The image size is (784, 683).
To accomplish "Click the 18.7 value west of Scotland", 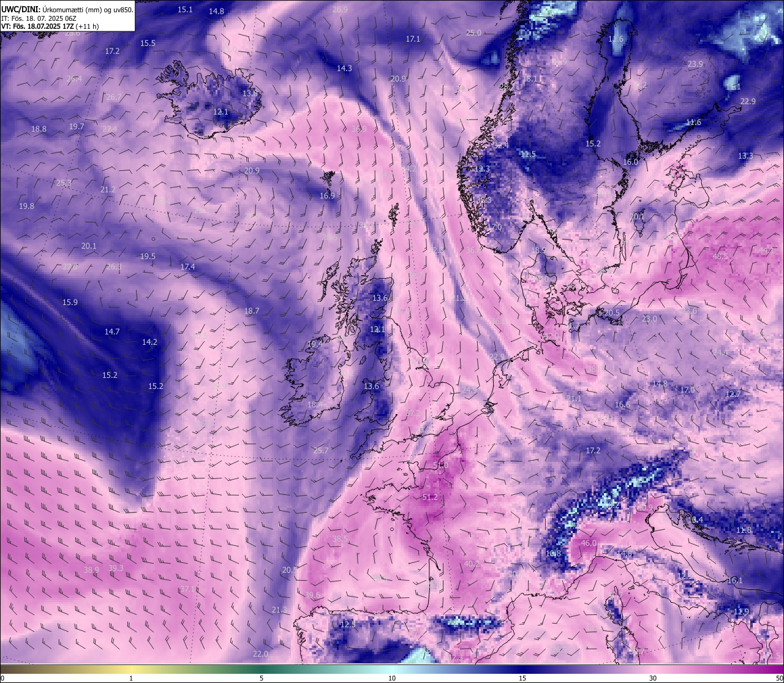I will (x=252, y=311).
